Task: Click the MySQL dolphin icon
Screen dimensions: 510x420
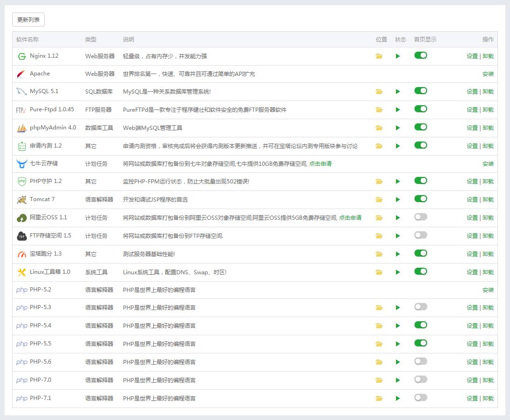Action: point(22,92)
